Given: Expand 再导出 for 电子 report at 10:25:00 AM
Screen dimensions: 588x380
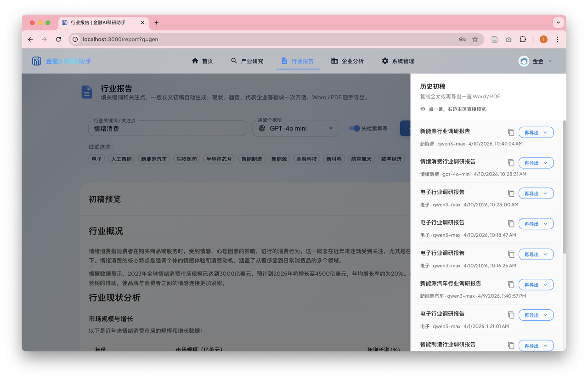Looking at the screenshot, I should (536, 193).
